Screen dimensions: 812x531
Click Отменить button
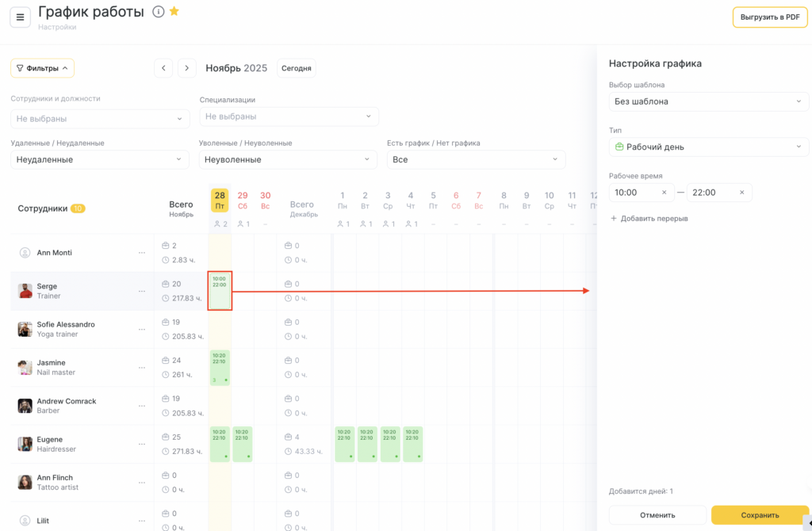click(x=657, y=515)
